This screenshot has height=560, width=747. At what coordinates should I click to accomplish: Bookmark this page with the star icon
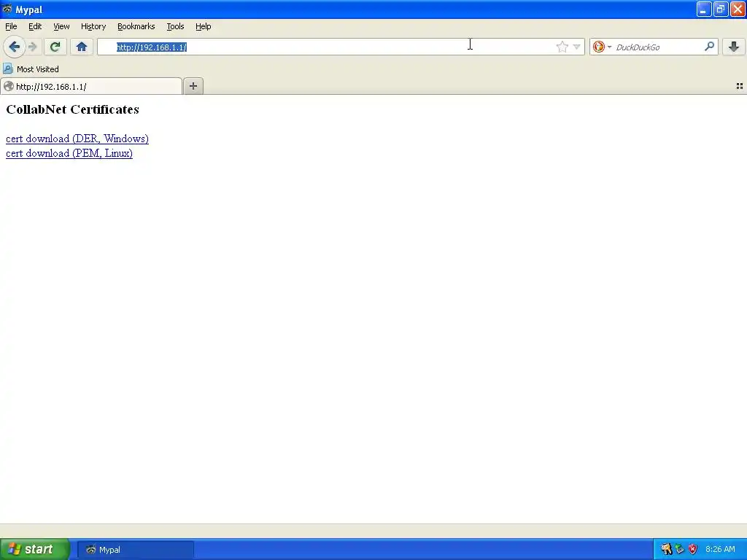click(562, 47)
